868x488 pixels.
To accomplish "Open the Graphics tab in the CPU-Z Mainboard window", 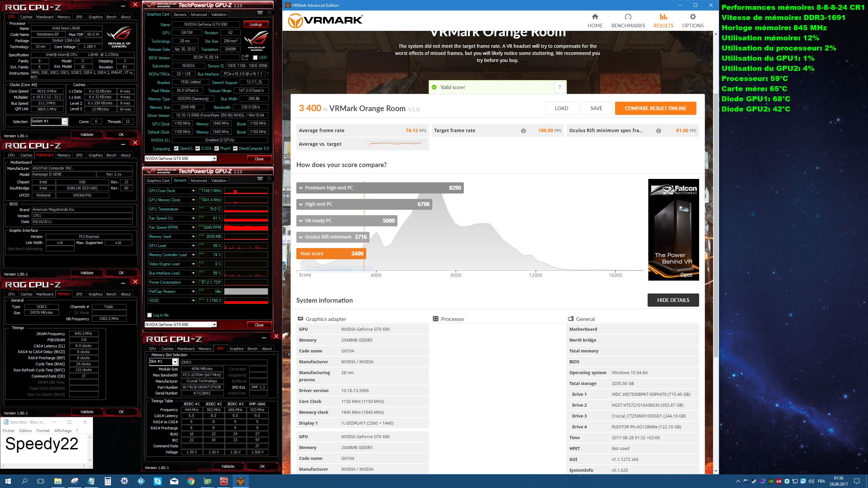I will pos(95,155).
